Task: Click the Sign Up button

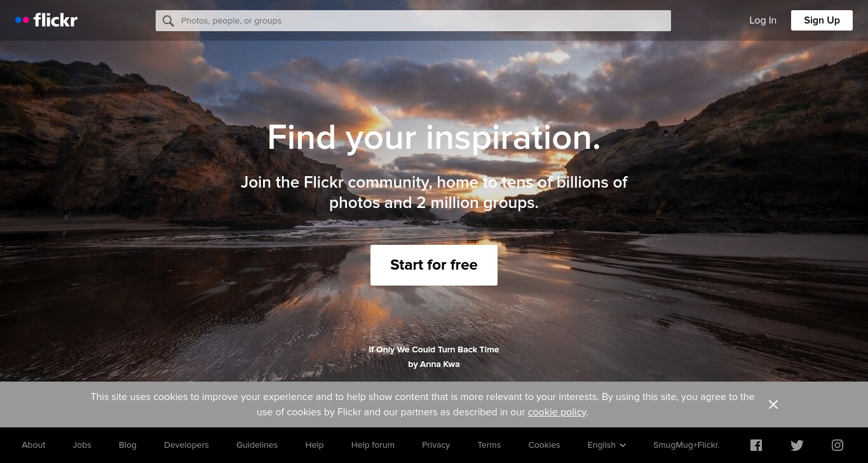Action: (x=822, y=20)
